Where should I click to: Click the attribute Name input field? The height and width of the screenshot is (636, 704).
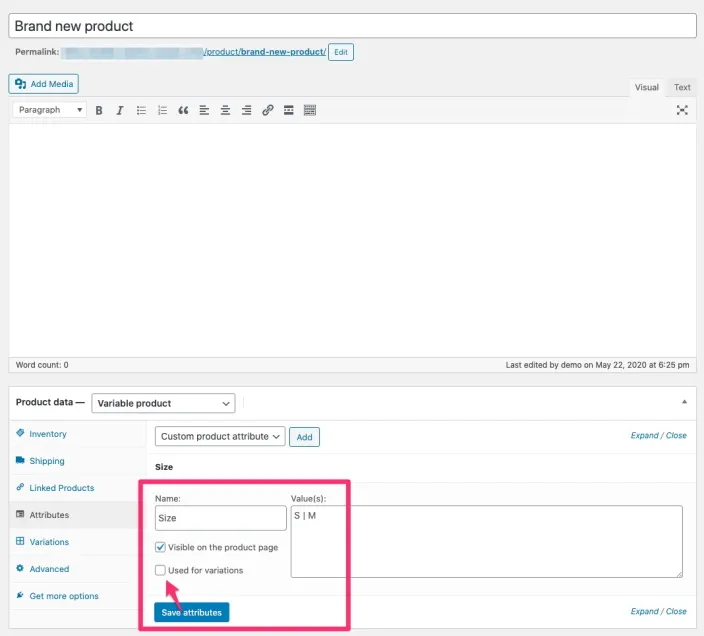[x=221, y=518]
